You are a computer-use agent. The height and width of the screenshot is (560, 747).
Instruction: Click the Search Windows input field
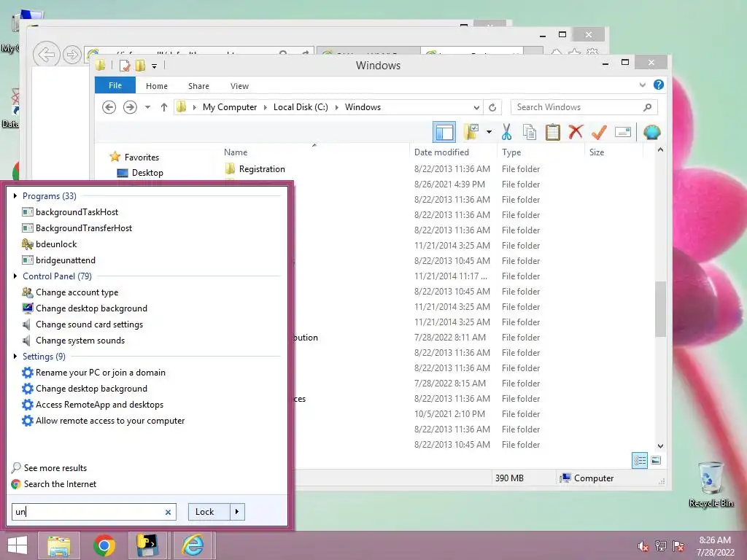[584, 107]
